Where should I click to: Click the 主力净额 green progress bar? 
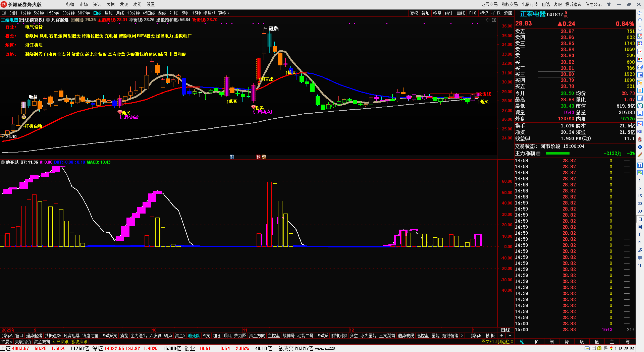pos(557,153)
